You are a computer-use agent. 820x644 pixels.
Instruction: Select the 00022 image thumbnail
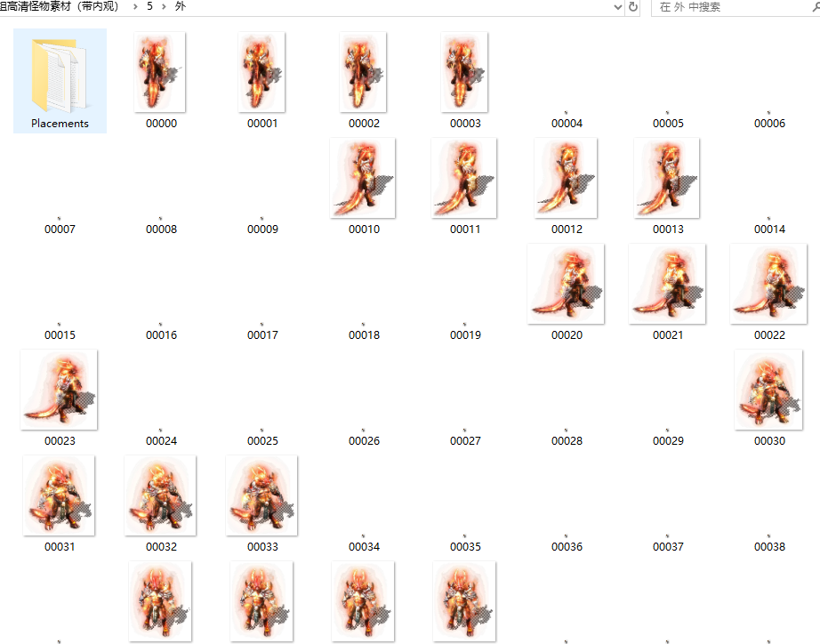(768, 284)
